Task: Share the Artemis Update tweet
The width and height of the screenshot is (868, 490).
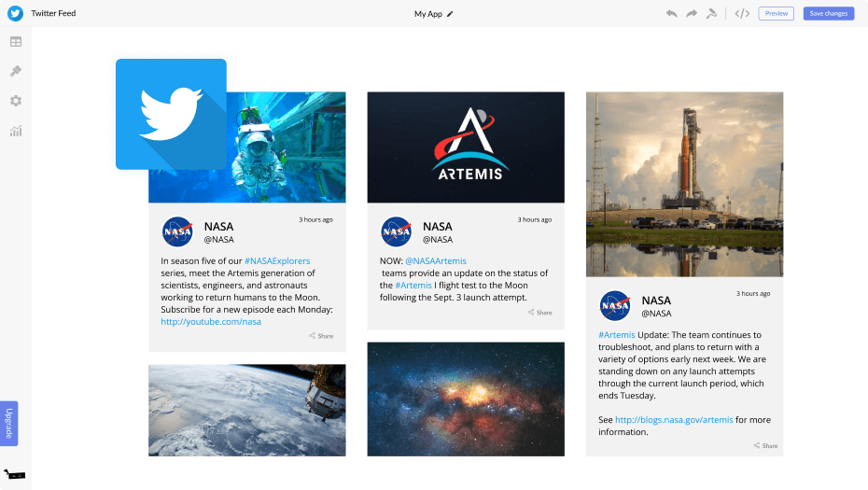Action: 765,446
